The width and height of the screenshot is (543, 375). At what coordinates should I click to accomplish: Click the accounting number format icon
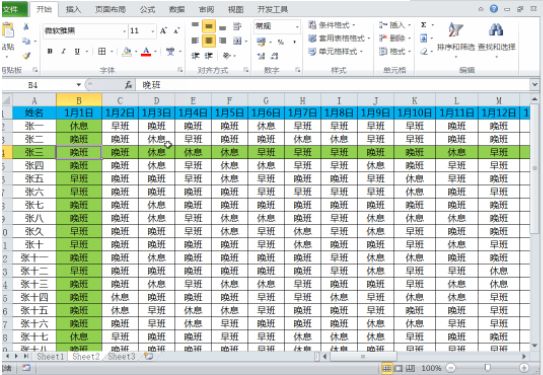point(261,42)
